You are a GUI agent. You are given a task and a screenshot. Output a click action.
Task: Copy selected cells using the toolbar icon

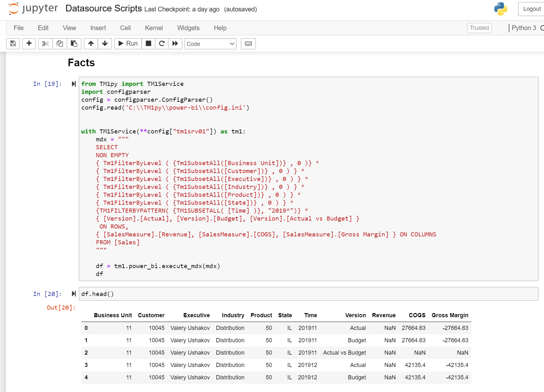point(60,43)
